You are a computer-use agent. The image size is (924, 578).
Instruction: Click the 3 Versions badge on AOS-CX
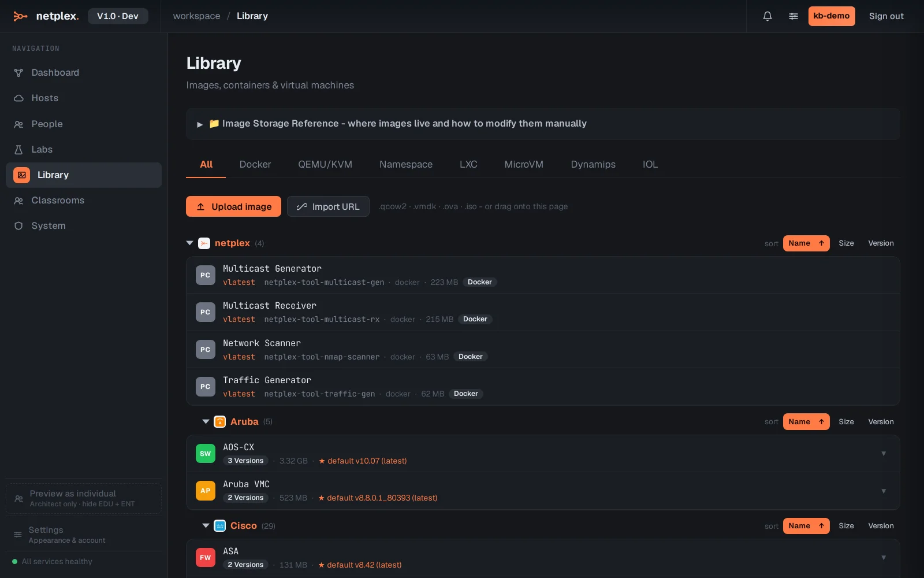coord(245,461)
